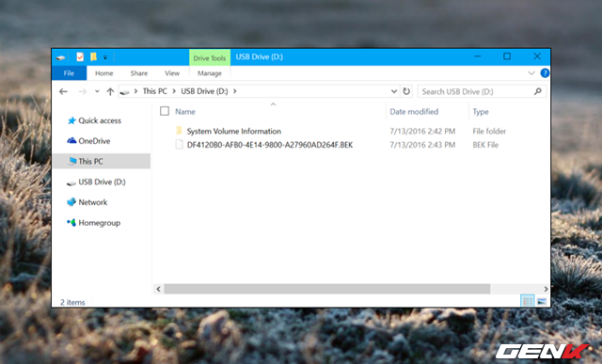Screen dimensions: 602x364
Task: Switch to the Share ribbon tab
Action: click(139, 73)
